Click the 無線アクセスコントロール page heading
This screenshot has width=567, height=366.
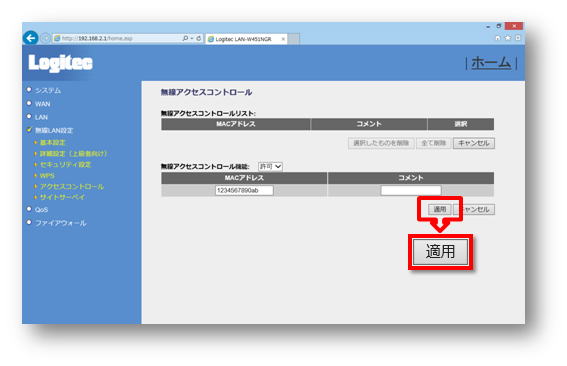point(206,93)
